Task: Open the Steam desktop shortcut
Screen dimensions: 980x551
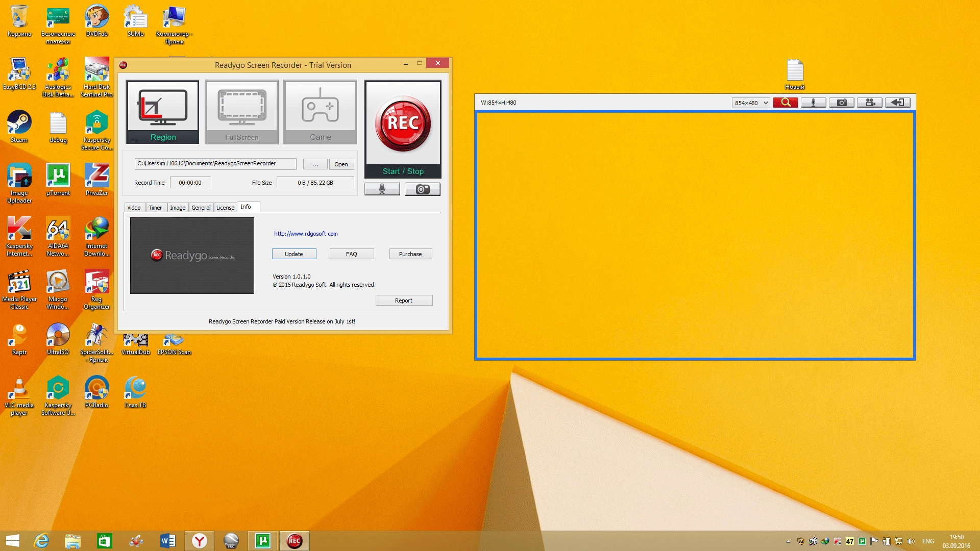Action: 19,127
